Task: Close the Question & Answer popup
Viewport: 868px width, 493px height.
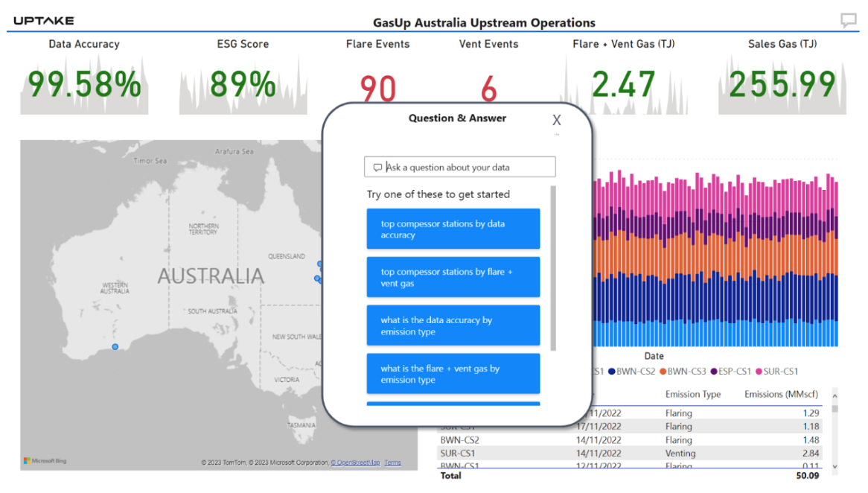Action: point(556,120)
